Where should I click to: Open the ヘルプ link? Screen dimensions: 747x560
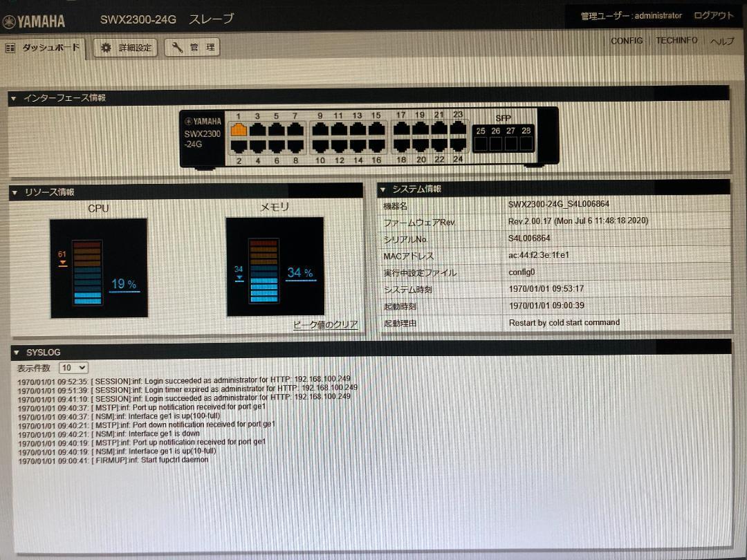(722, 41)
